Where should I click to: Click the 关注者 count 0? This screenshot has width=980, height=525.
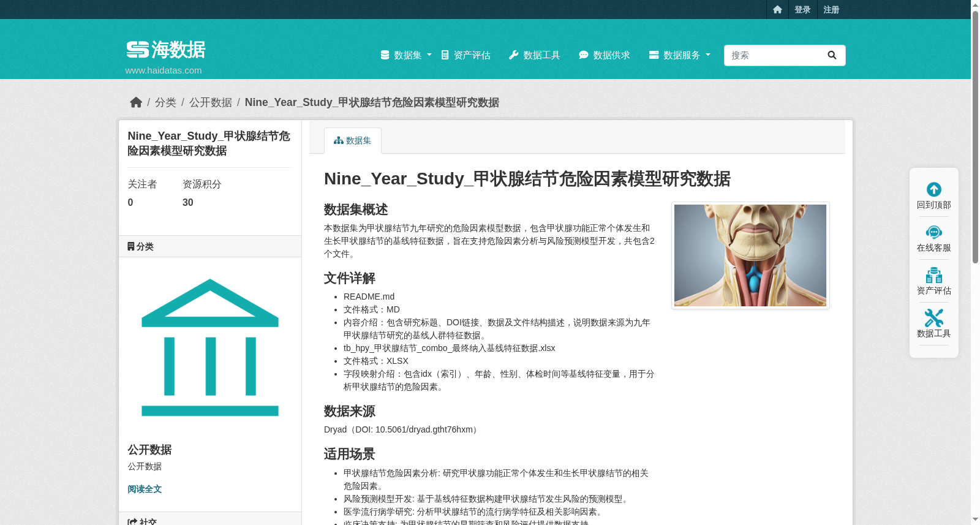tap(130, 202)
